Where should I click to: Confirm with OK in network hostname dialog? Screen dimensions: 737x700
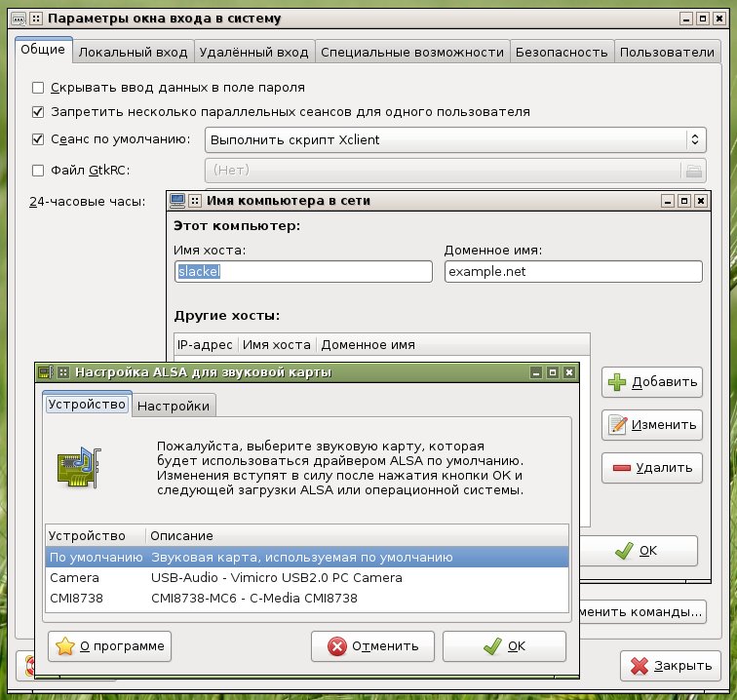click(x=639, y=551)
